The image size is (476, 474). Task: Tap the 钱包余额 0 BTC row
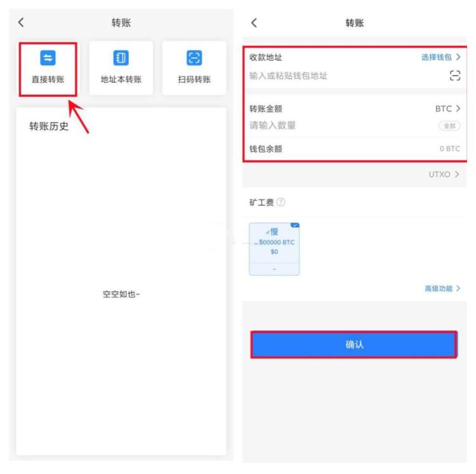pos(354,149)
